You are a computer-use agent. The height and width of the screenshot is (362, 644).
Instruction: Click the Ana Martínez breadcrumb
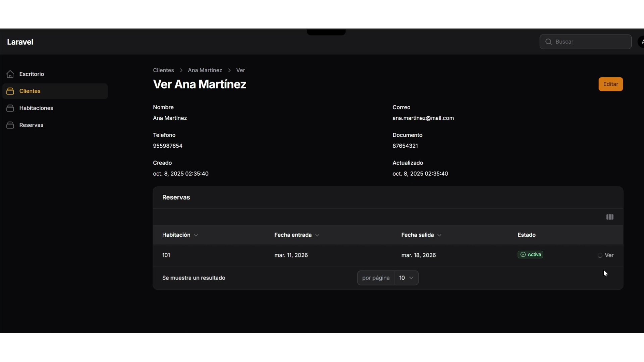click(x=205, y=70)
